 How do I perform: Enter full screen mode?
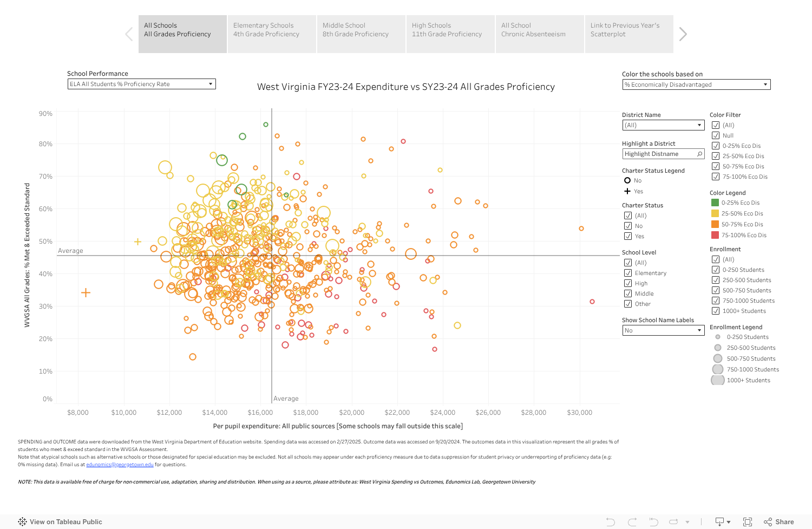pos(748,522)
